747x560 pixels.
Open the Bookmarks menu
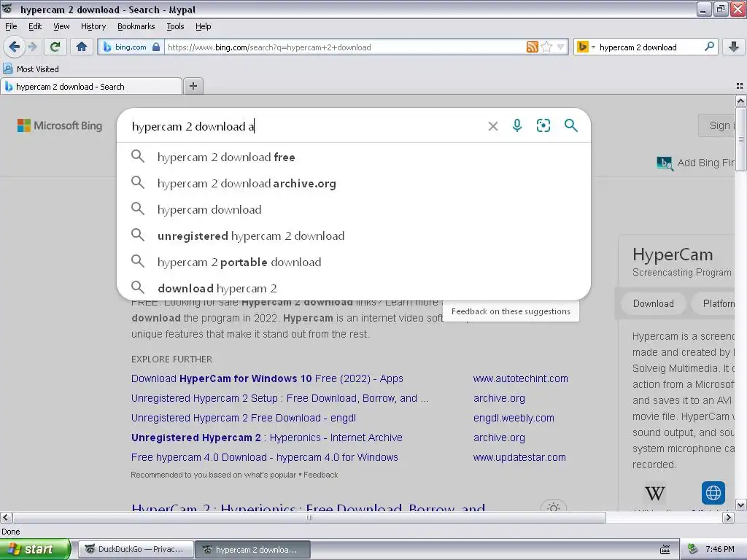click(136, 26)
